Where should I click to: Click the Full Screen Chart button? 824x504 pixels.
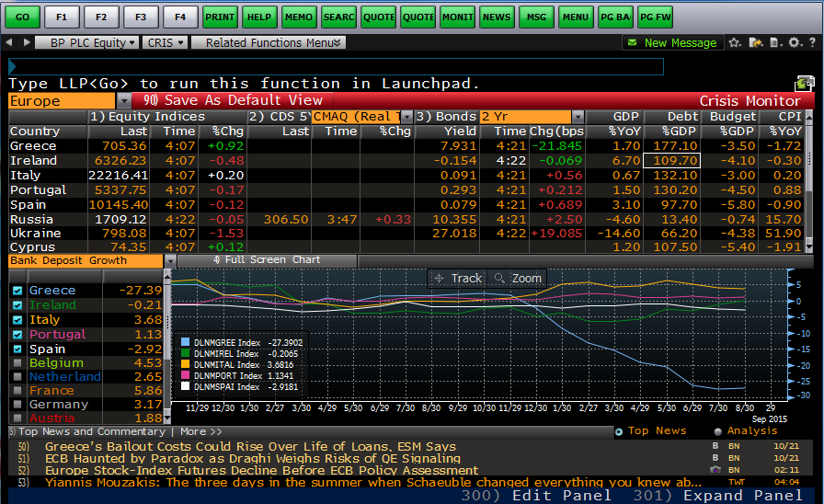[267, 259]
